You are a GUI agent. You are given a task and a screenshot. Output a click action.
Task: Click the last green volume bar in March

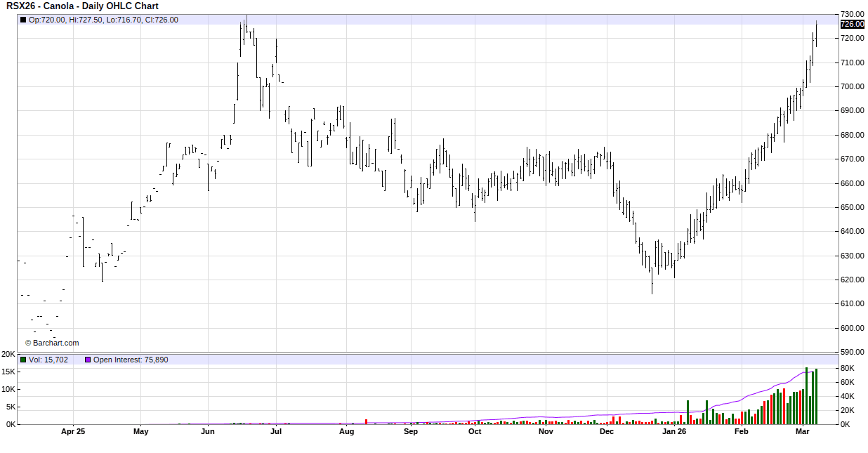[x=816, y=397]
